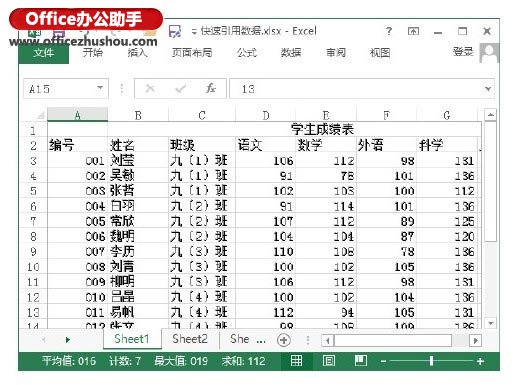Click the zoom in plus button
Image resolution: width=515 pixels, height=385 pixels.
pyautogui.click(x=480, y=361)
